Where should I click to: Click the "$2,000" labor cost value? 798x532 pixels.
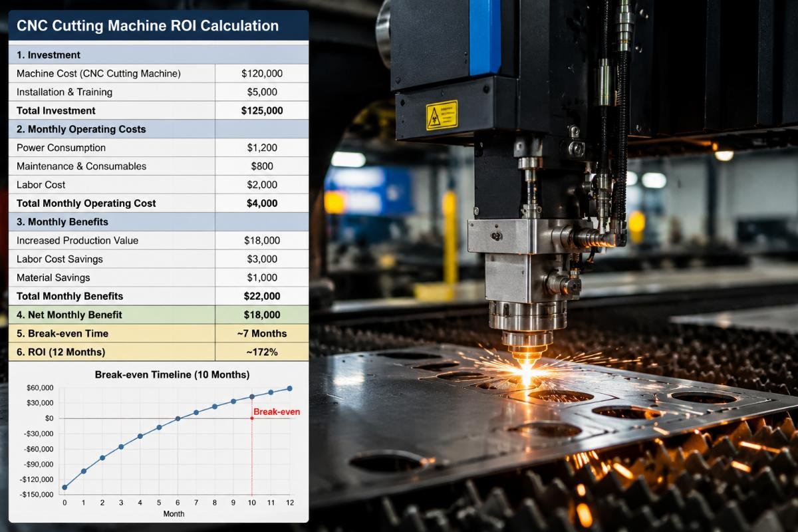(262, 185)
